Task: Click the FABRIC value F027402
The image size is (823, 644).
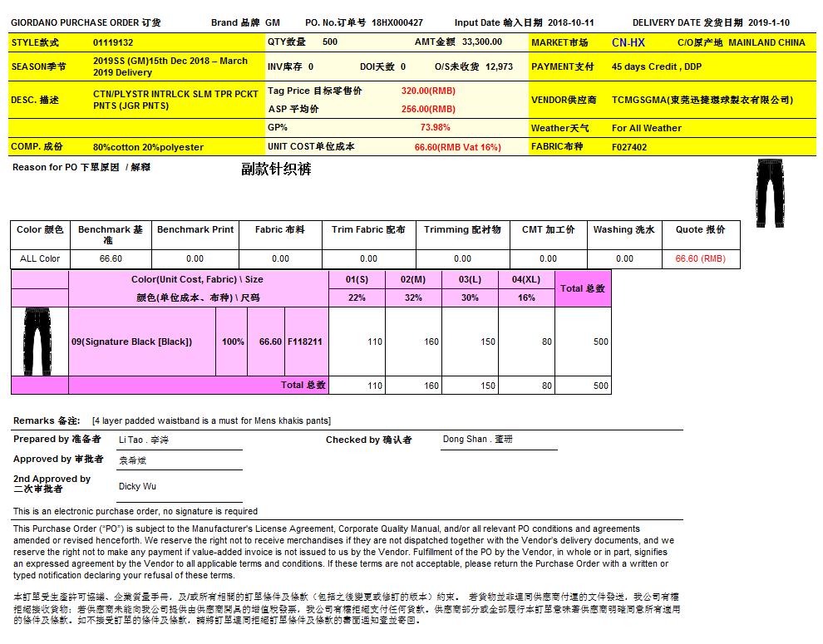Action: click(629, 147)
